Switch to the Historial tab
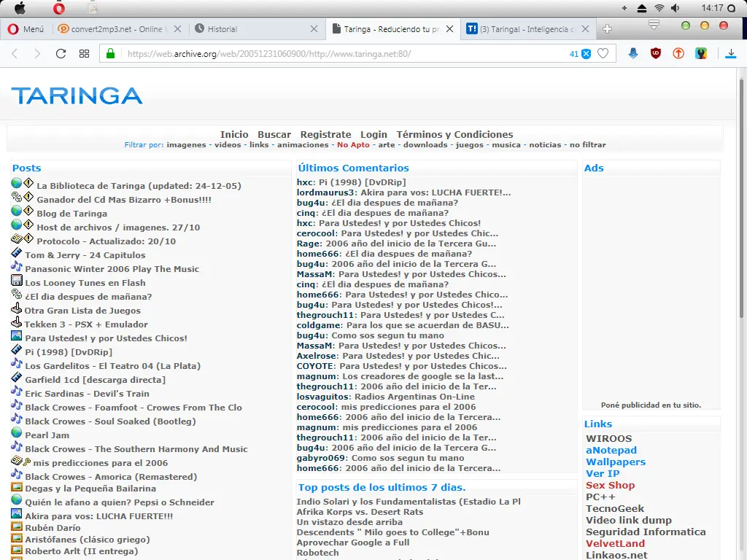 (x=222, y=29)
